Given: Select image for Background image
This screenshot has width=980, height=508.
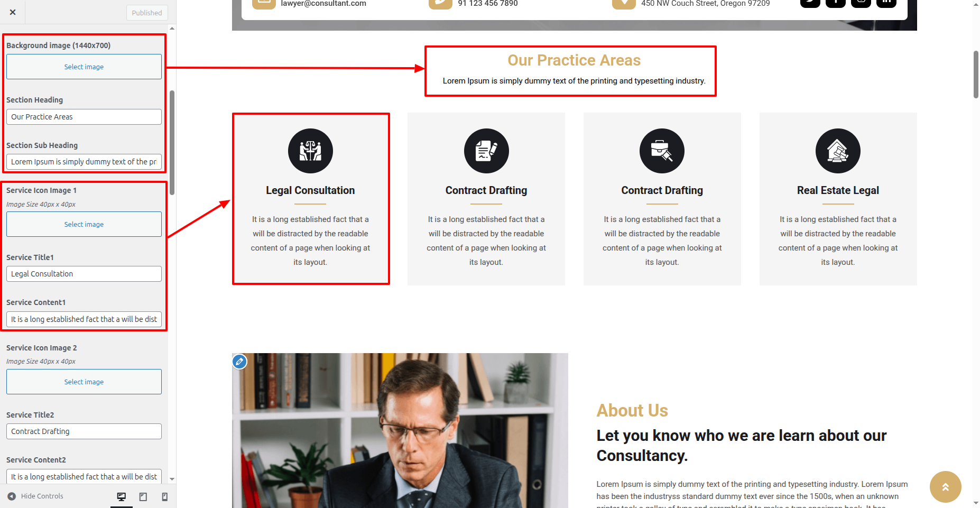Looking at the screenshot, I should point(84,67).
